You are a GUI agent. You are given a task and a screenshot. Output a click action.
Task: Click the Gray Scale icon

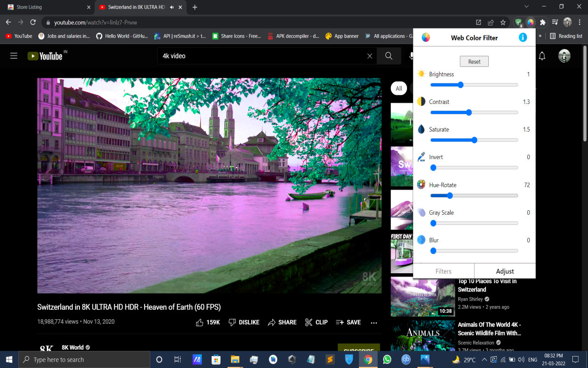tap(421, 212)
